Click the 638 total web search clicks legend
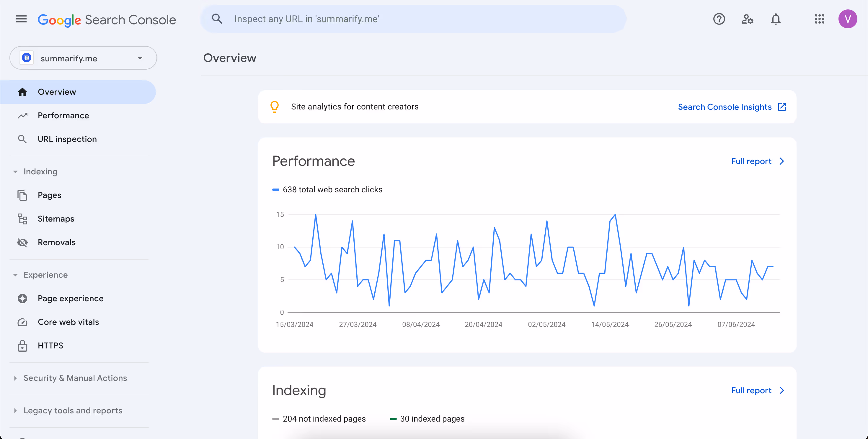 pyautogui.click(x=332, y=189)
